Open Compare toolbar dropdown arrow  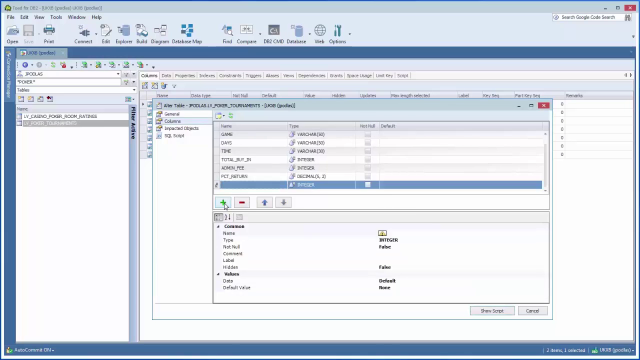260,33
